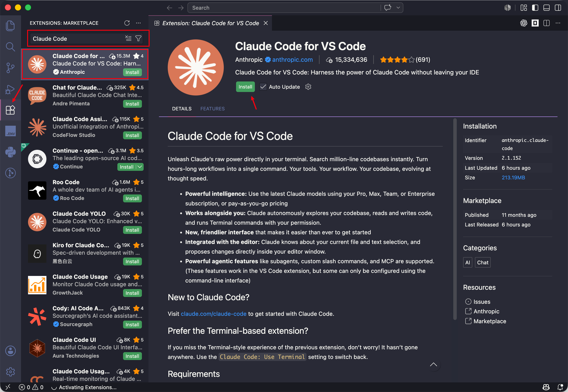Refresh the Extensions Marketplace list
The height and width of the screenshot is (392, 568).
pyautogui.click(x=127, y=23)
